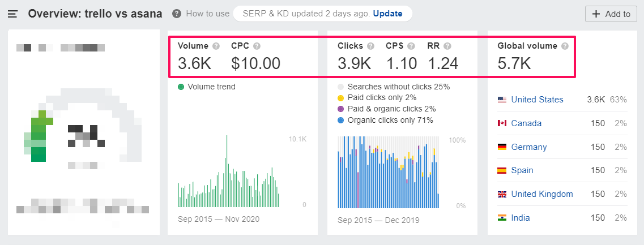Click the blue Organic clicks only legend dot
644x245 pixels.
click(340, 120)
